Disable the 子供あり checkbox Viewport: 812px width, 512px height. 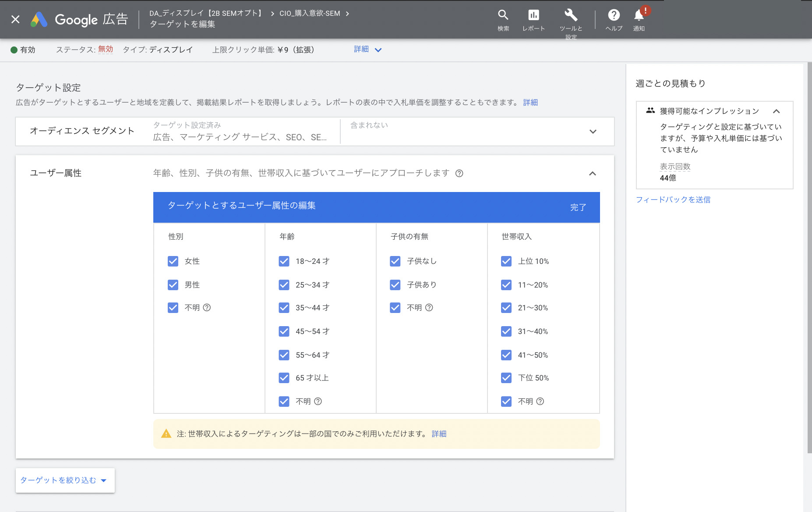(395, 284)
